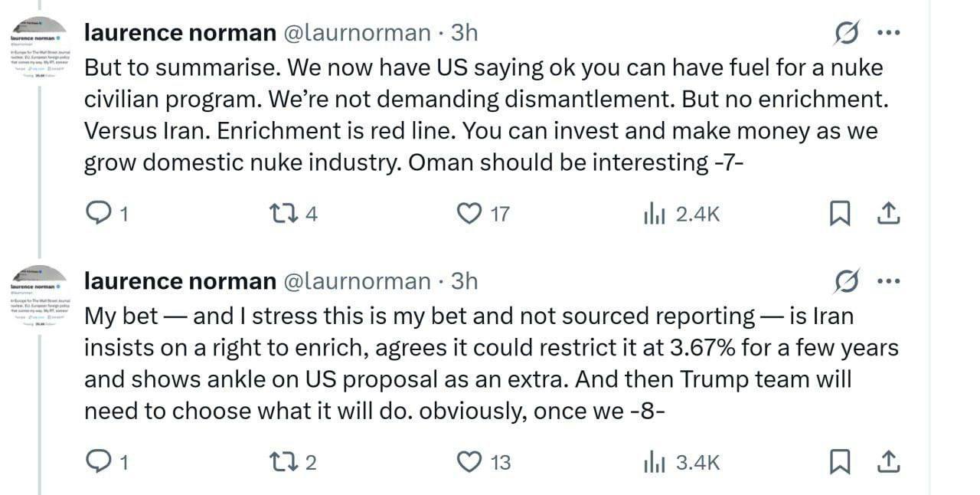980x495 pixels.
Task: Reply to the second tweet ending -8-
Action: [98, 462]
